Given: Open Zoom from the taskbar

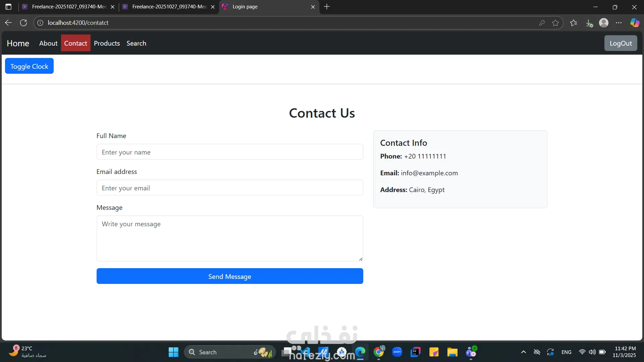Looking at the screenshot, I should 397,352.
